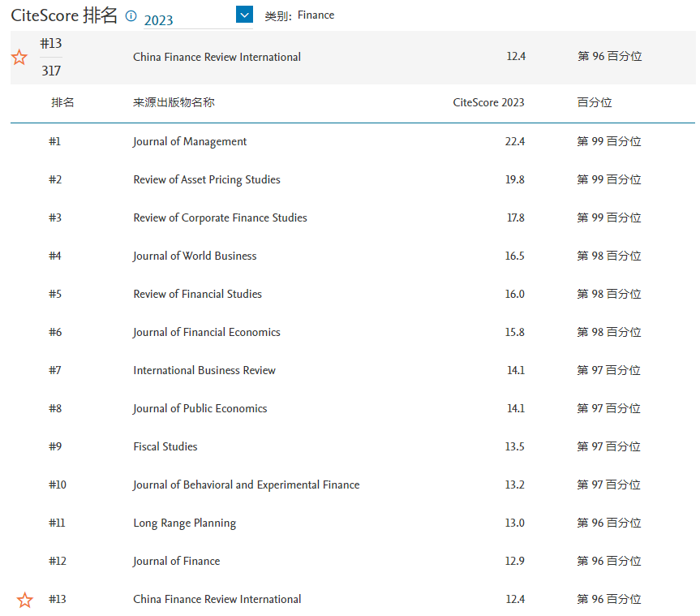Viewport: 700px width, 616px height.
Task: Click the 百分位 column header
Action: pos(594,102)
